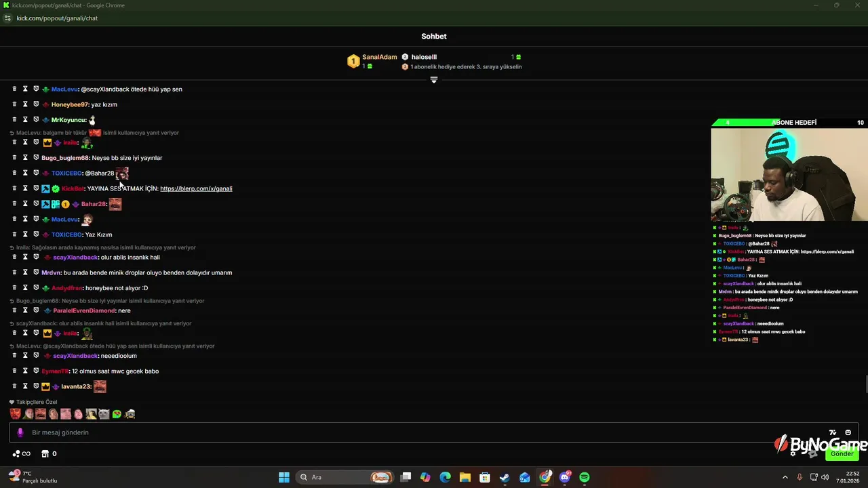Image resolution: width=868 pixels, height=488 pixels.
Task: Click the Sohbet header title
Action: (x=434, y=36)
